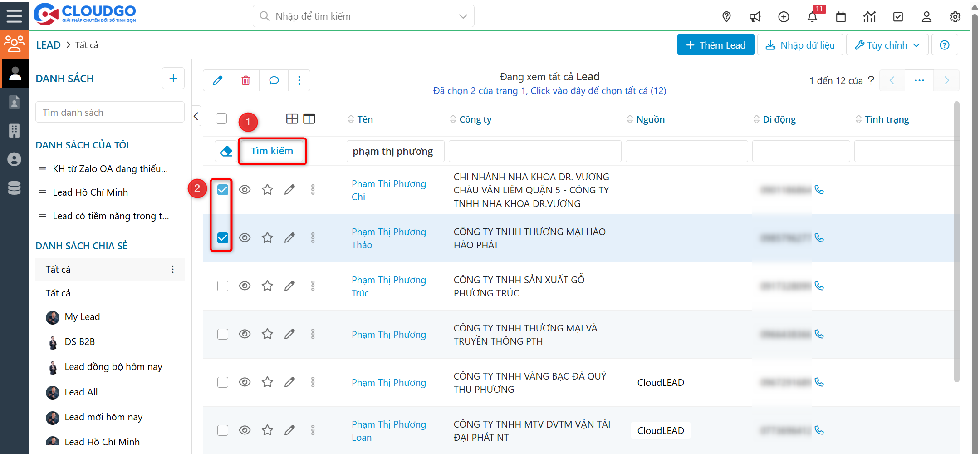This screenshot has width=980, height=454.
Task: Open the comment bubble icon in toolbar
Action: [274, 80]
